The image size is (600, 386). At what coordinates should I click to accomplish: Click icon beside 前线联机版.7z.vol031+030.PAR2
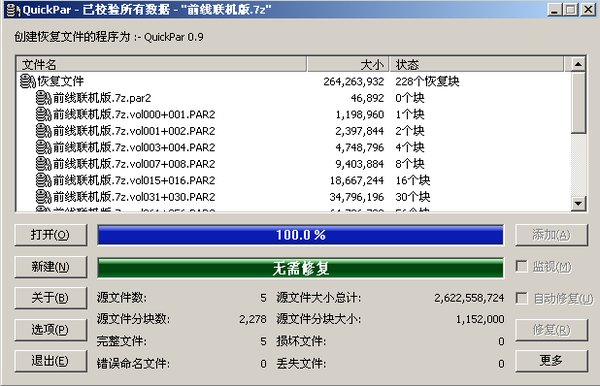[43, 197]
